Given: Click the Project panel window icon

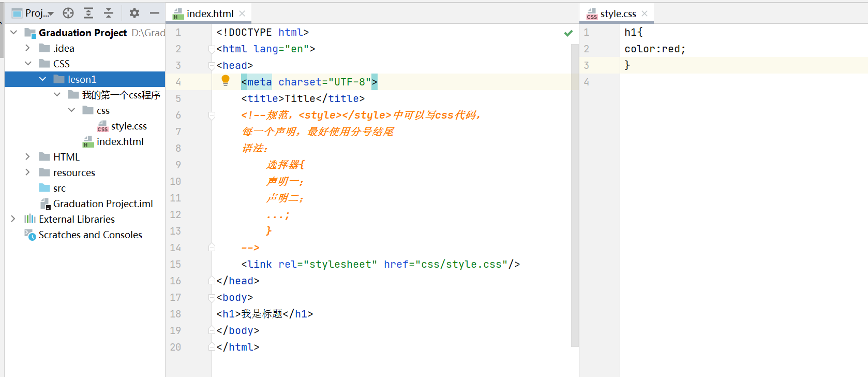Looking at the screenshot, I should (17, 13).
